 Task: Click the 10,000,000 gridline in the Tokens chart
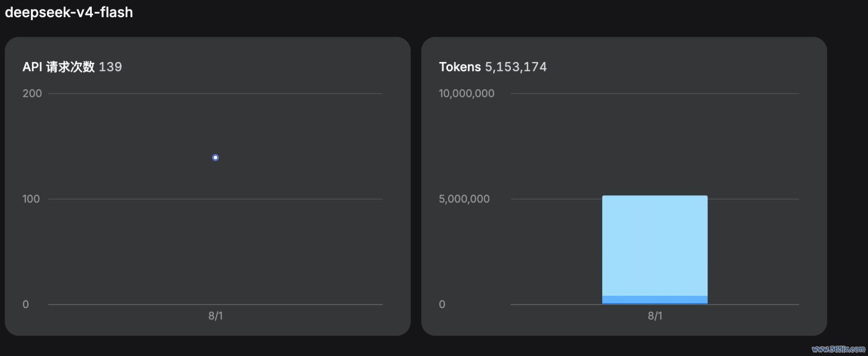[655, 94]
